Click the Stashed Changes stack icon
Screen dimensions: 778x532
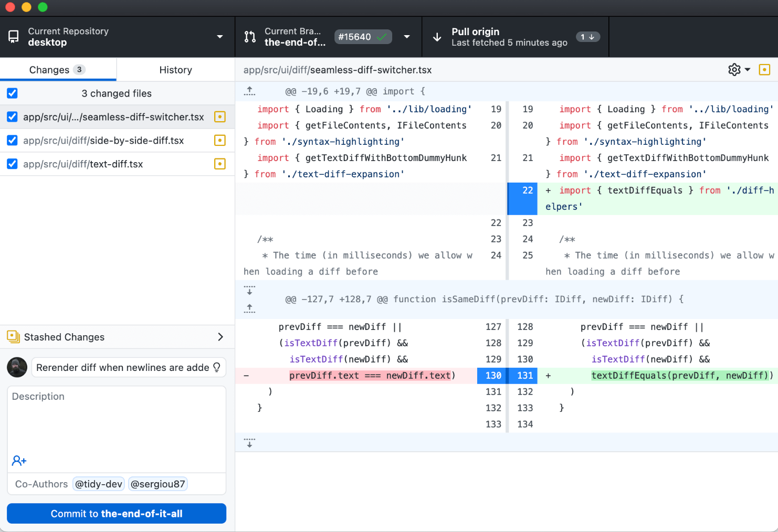pos(13,337)
